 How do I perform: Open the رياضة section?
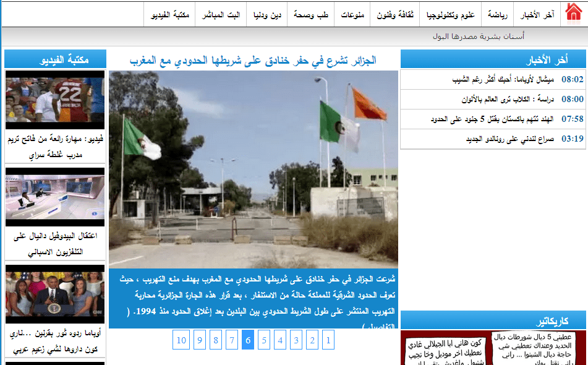tap(497, 15)
